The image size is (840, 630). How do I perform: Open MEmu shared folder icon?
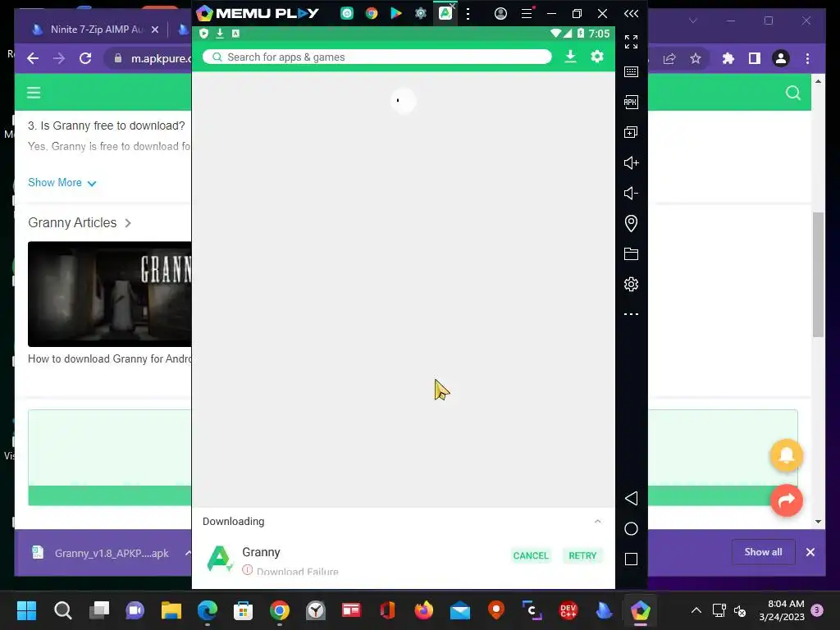(631, 254)
